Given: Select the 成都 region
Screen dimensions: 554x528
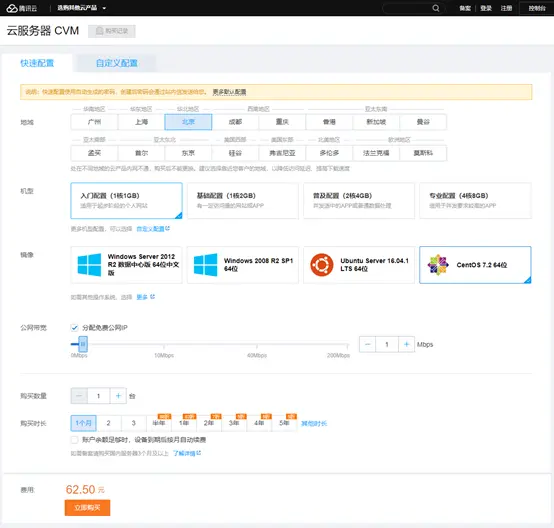Looking at the screenshot, I should coord(235,122).
